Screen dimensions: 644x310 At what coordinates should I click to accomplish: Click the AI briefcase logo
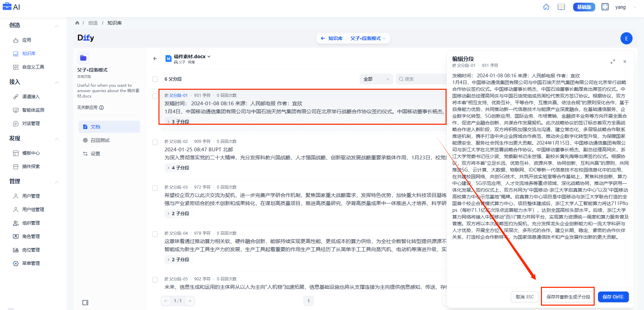coord(11,7)
